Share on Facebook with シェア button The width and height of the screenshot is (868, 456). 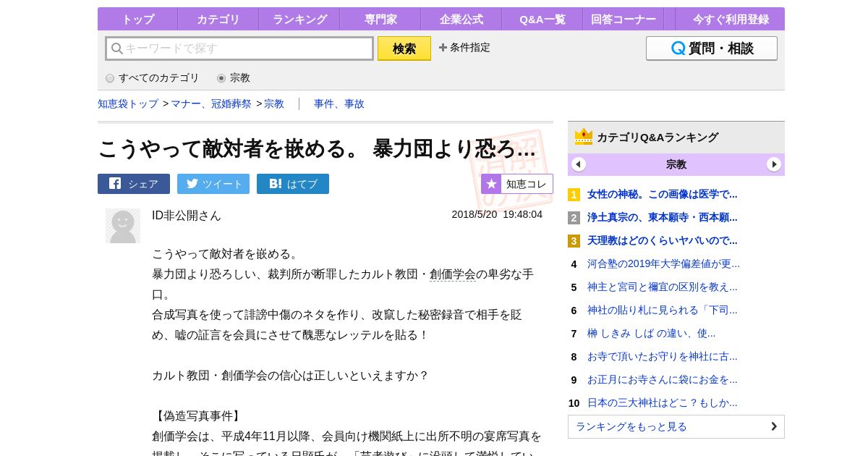click(x=134, y=184)
